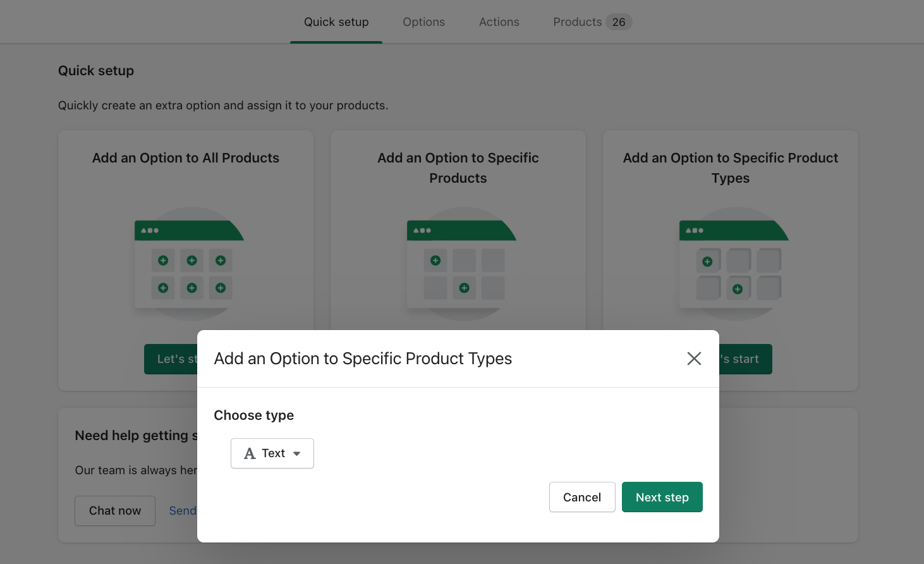
Task: Click the 'Add an Option to Specific Products' heading
Action: point(458,168)
